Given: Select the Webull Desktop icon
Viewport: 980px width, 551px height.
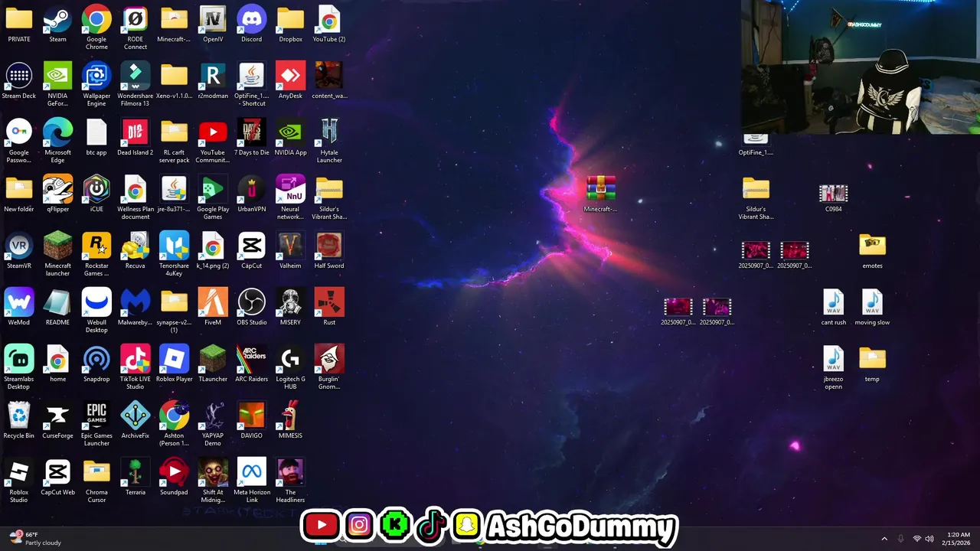Looking at the screenshot, I should coord(96,311).
